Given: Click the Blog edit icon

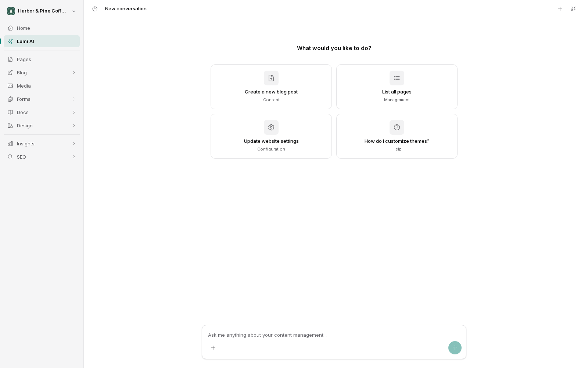Looking at the screenshot, I should [10, 72].
